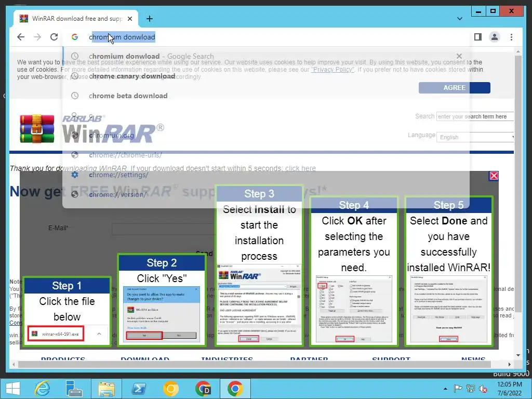This screenshot has width=532, height=399.
Task: Open the tab search chevron
Action: 460,19
